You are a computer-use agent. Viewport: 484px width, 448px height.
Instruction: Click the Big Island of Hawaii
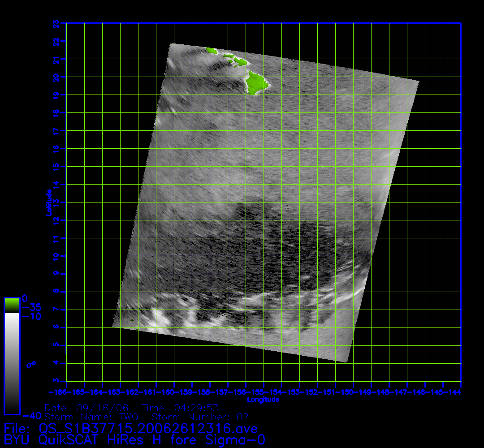(256, 82)
